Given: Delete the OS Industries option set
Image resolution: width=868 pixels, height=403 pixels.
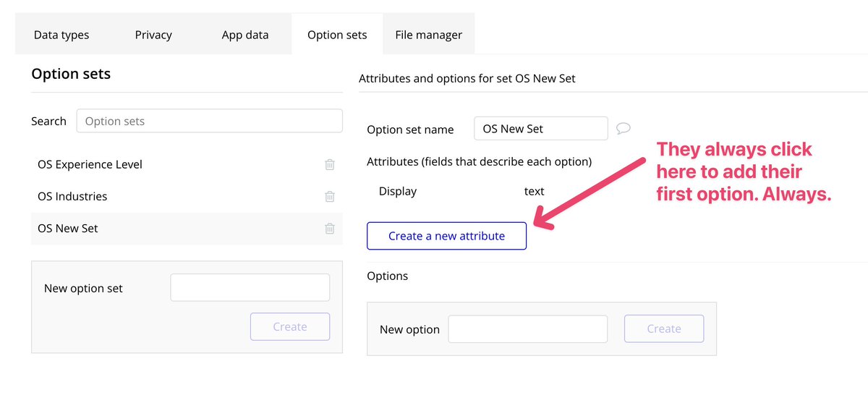Looking at the screenshot, I should [330, 196].
